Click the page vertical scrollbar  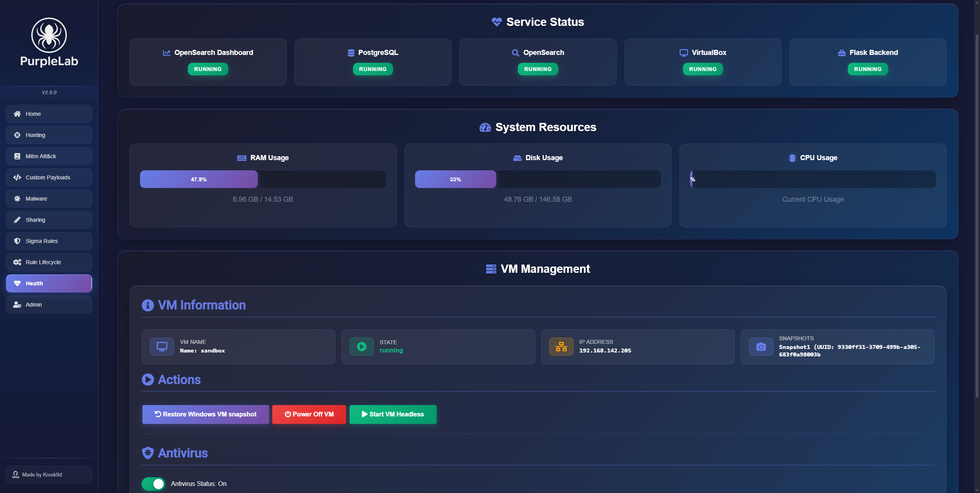[x=977, y=216]
